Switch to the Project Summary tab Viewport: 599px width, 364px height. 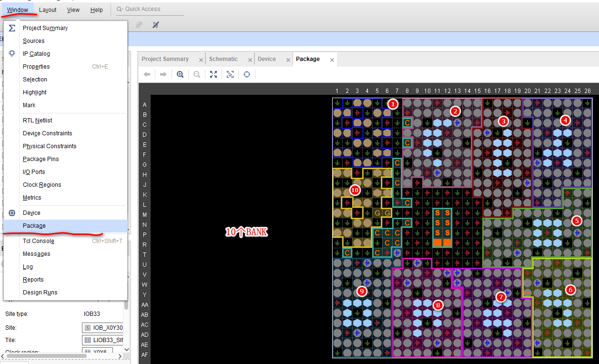(165, 59)
